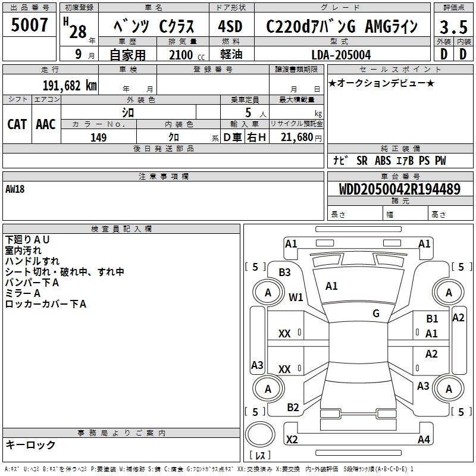
Task: Click the interior color クロ
Action: (x=174, y=137)
